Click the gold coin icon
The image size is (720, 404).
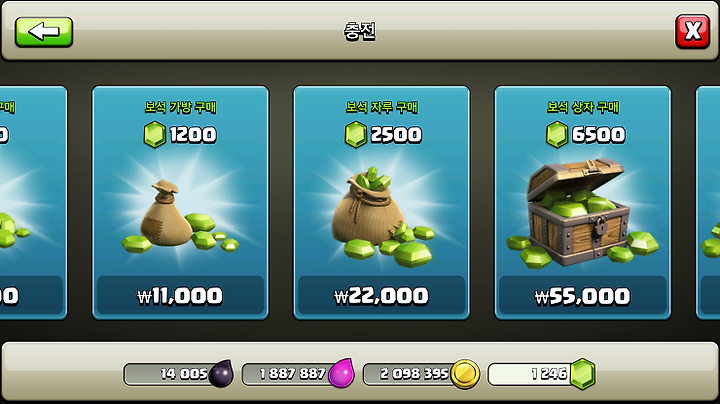465,374
